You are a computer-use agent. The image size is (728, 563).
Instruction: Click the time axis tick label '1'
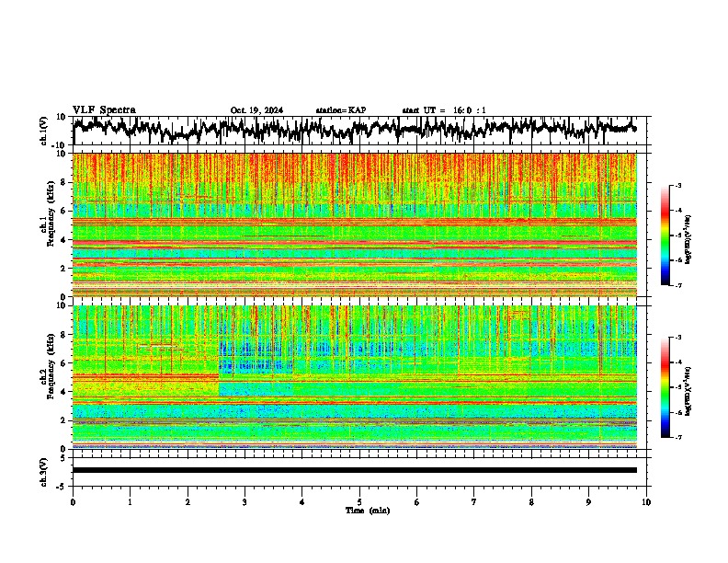point(130,502)
